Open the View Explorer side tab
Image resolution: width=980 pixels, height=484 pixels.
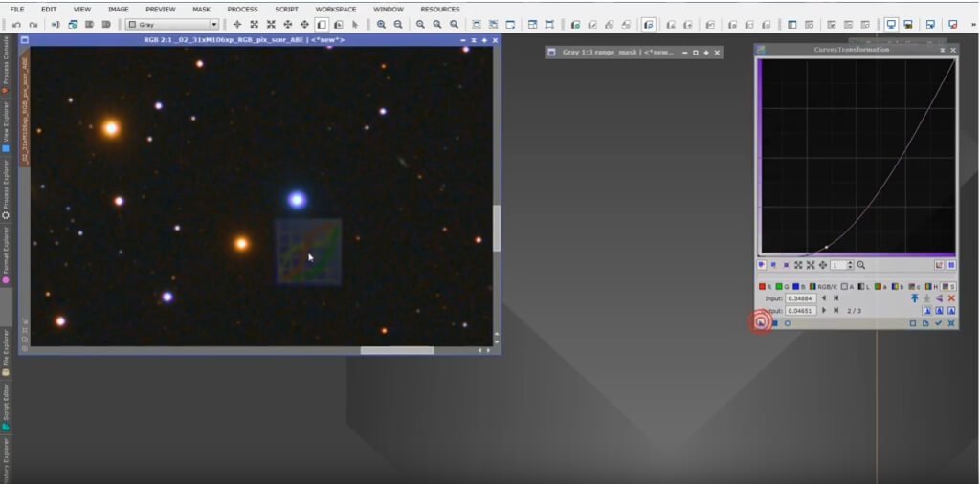point(6,126)
